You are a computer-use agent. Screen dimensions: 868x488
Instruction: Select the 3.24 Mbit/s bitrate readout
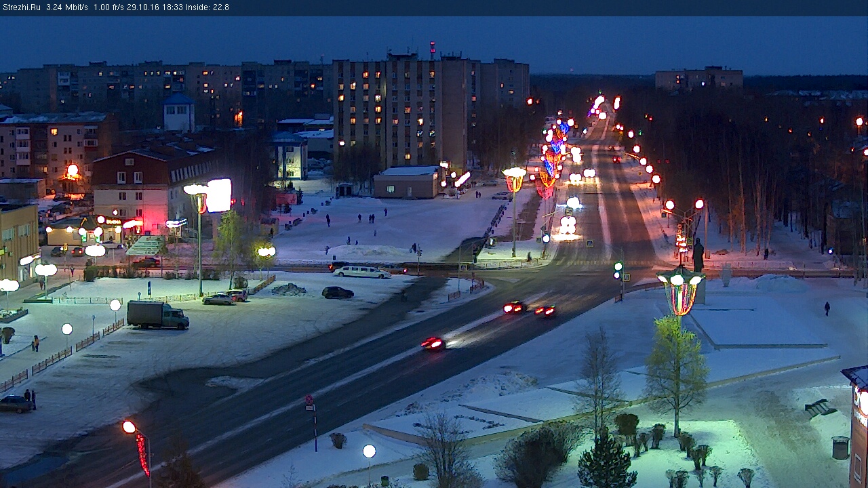[x=67, y=7]
